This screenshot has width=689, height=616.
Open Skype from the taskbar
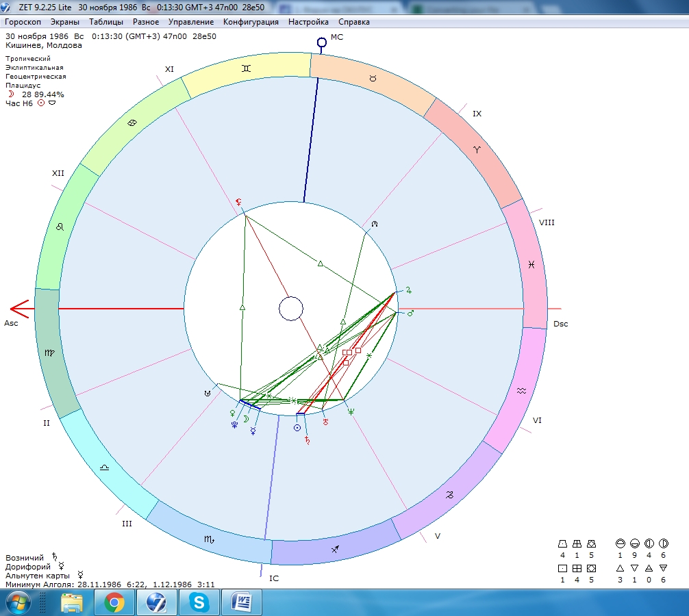tap(199, 602)
